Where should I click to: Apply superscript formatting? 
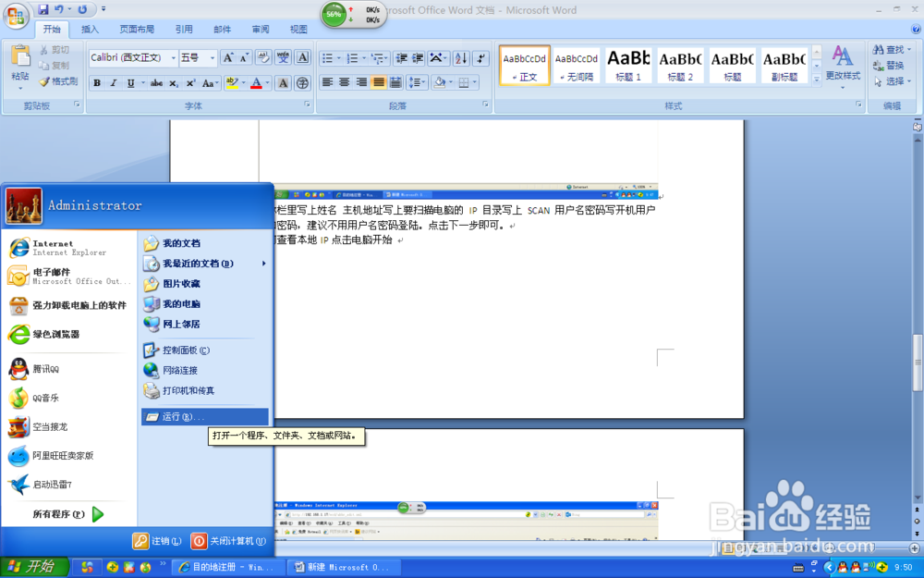[190, 83]
